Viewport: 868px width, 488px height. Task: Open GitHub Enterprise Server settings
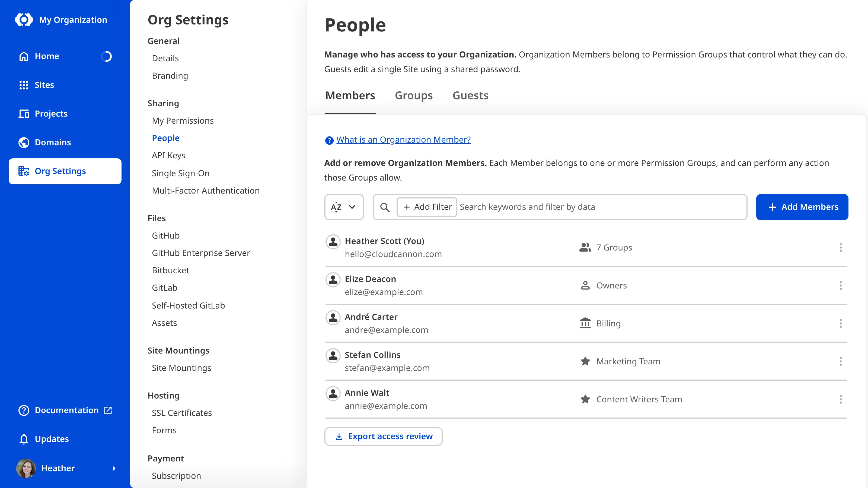pos(201,253)
